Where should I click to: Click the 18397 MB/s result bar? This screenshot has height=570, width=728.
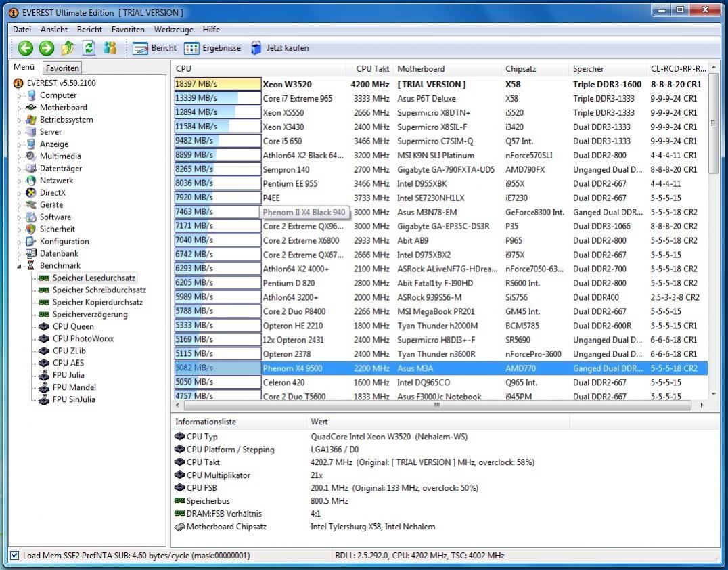pyautogui.click(x=218, y=84)
